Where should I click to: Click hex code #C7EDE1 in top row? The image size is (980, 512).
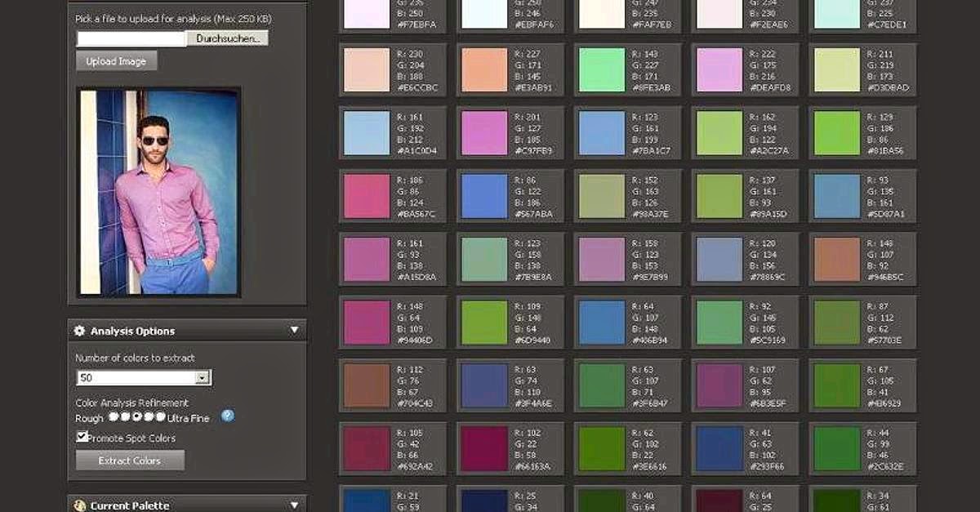(887, 24)
